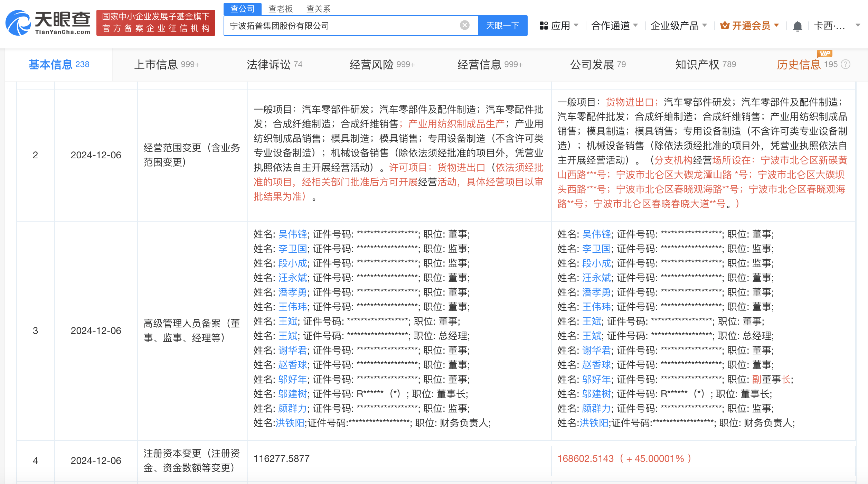The image size is (868, 484).
Task: Switch to the 基本信息 tab
Action: pos(59,64)
